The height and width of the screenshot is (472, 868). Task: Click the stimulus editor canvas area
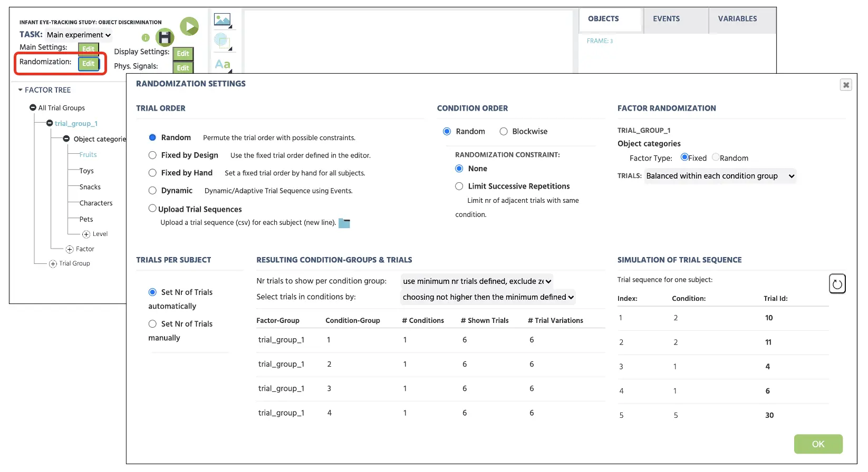409,42
